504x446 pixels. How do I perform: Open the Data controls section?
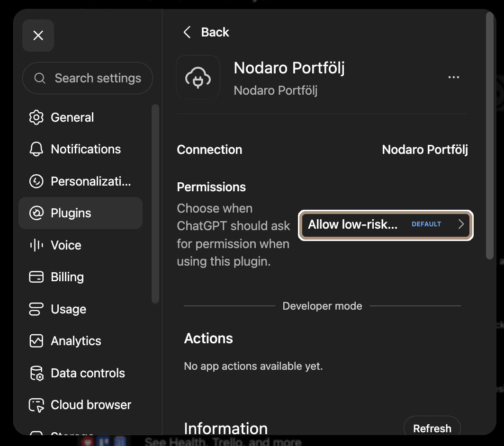click(x=81, y=373)
